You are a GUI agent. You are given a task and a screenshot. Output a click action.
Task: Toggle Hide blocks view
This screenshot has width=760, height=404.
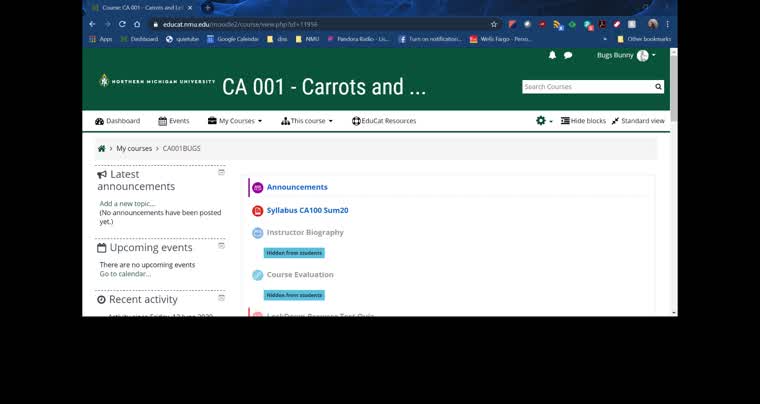pyautogui.click(x=583, y=121)
